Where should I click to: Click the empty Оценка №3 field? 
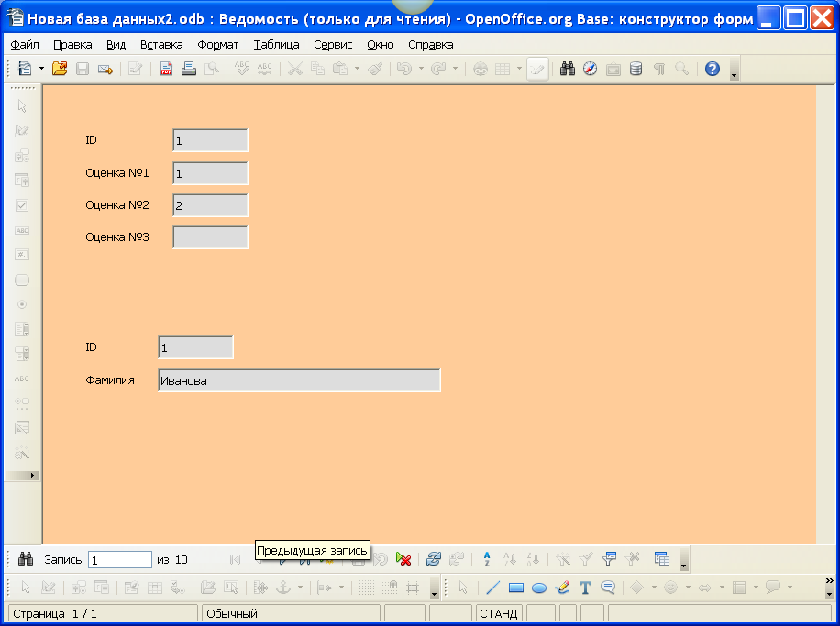210,237
